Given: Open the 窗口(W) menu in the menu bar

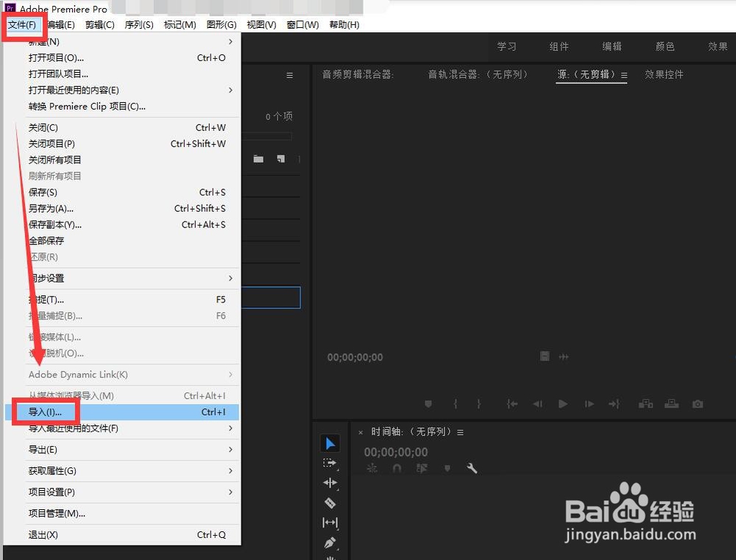Looking at the screenshot, I should (x=302, y=24).
